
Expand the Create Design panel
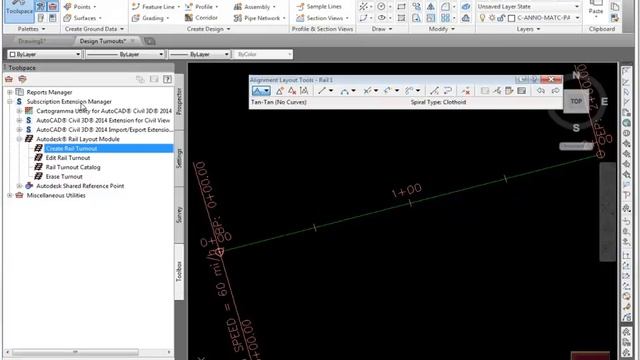point(208,29)
